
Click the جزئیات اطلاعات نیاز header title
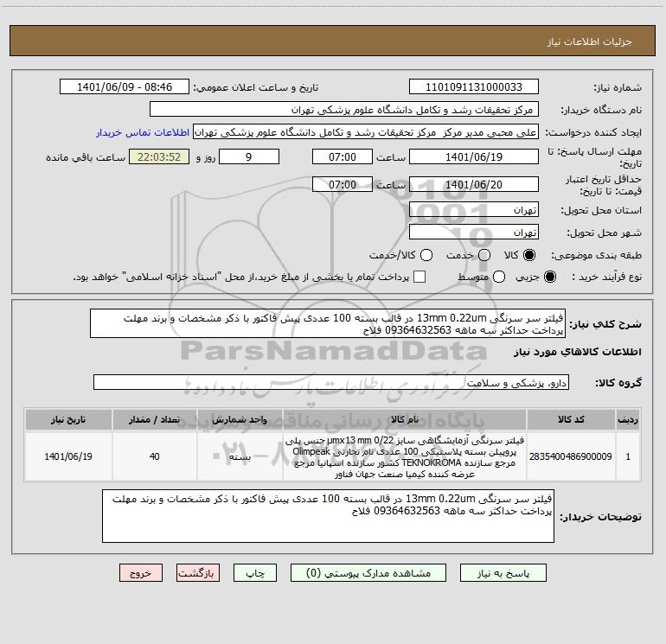[x=589, y=41]
